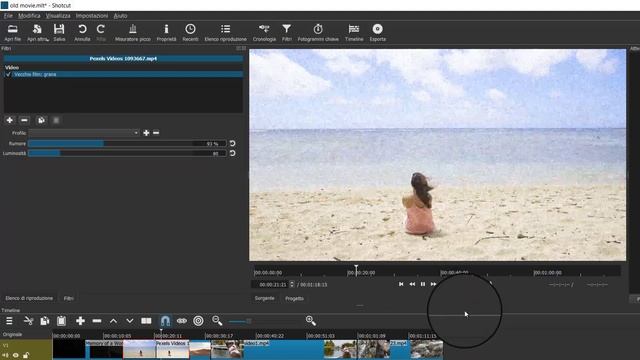
Task: Overwrite clip with down chevron icon
Action: point(129,321)
